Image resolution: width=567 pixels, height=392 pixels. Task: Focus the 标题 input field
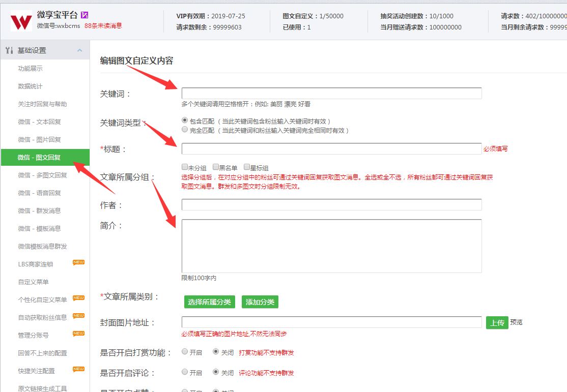[x=331, y=148]
